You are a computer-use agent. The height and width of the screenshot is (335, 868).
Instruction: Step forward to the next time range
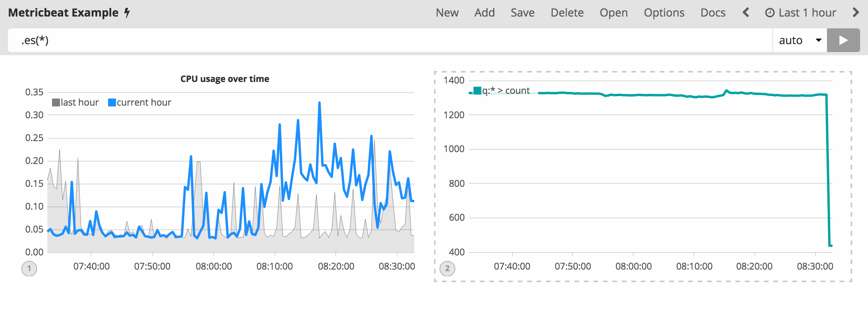[855, 13]
